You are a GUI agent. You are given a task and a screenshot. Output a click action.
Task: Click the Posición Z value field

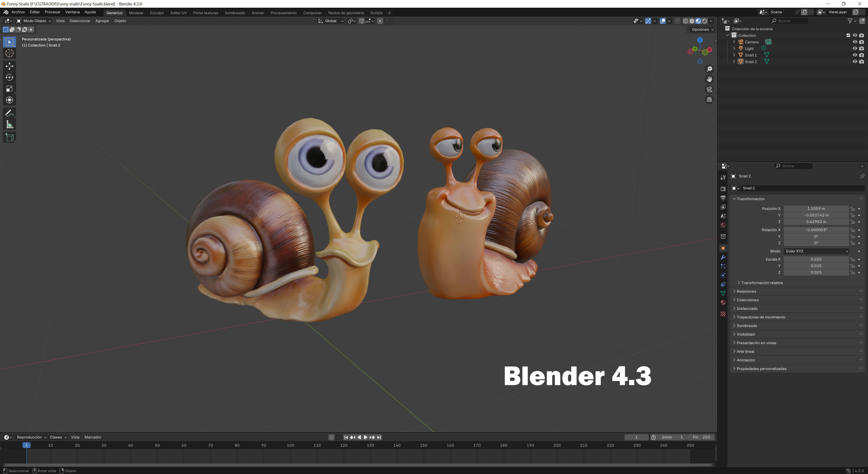(816, 222)
